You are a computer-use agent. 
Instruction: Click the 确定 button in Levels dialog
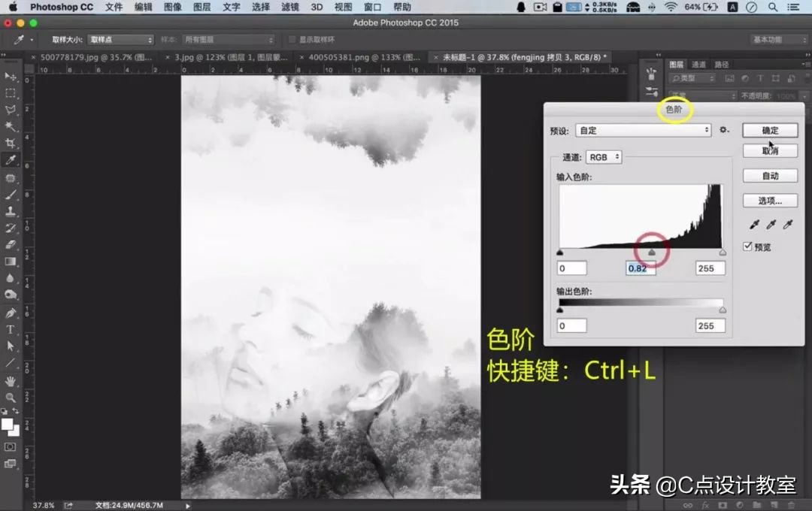769,130
